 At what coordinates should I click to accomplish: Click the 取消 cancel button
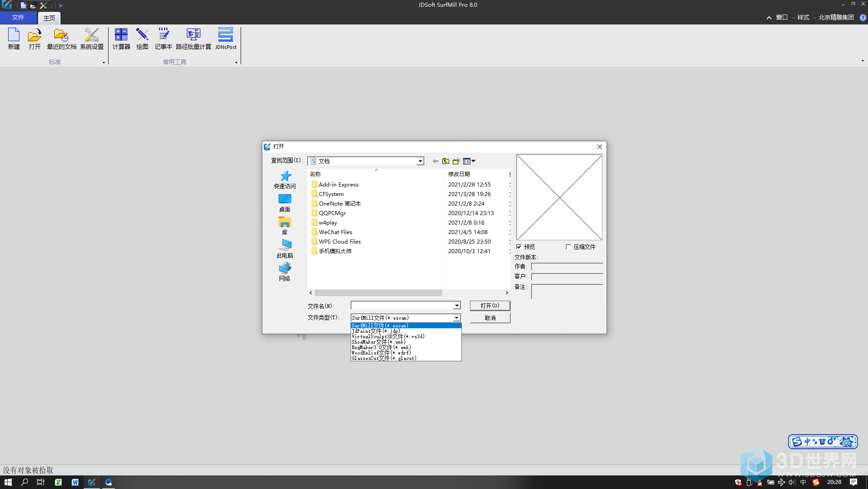coord(490,318)
